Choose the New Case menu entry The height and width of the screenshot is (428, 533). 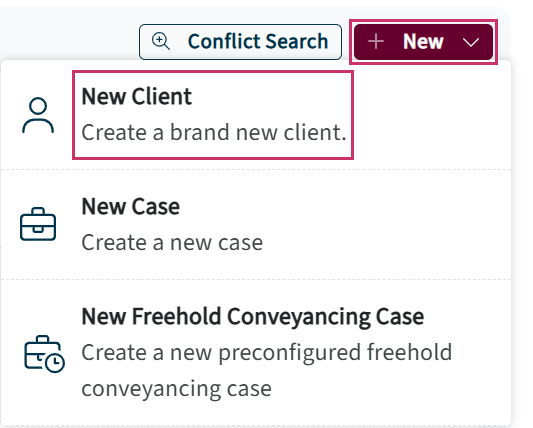point(256,224)
